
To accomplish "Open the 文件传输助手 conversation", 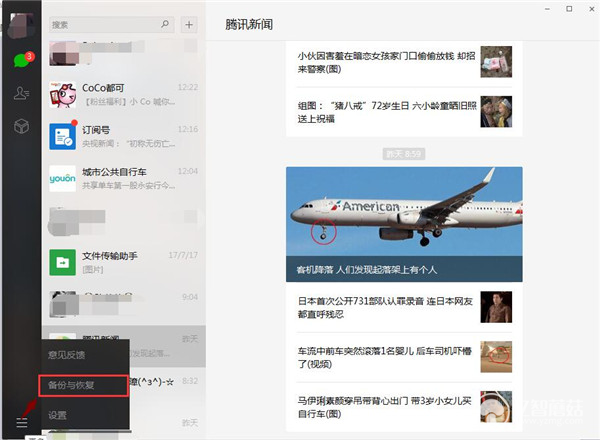I will pos(124,262).
